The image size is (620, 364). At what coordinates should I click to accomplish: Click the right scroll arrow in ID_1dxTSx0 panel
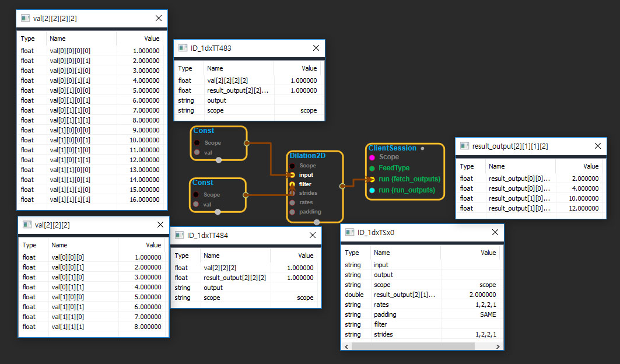(499, 346)
